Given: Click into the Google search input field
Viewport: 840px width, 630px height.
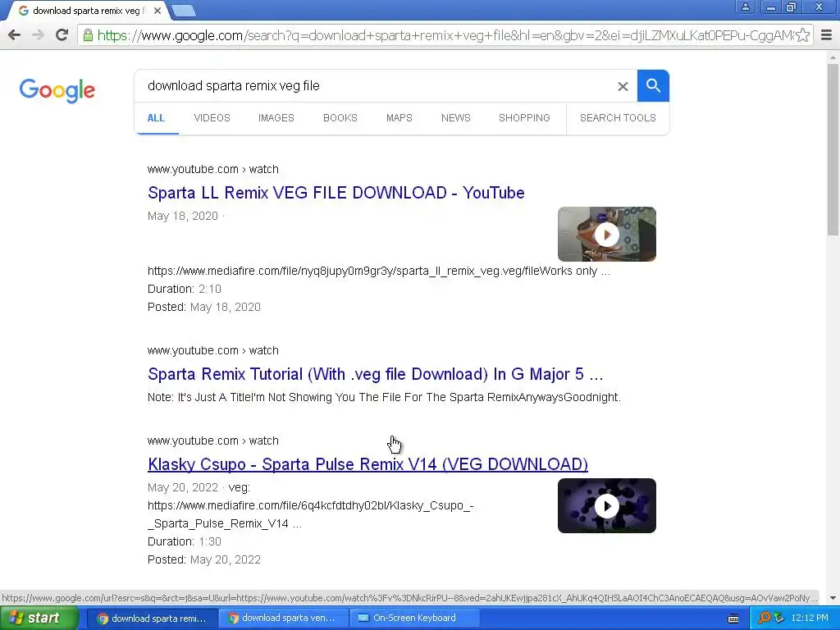Looking at the screenshot, I should [x=375, y=85].
